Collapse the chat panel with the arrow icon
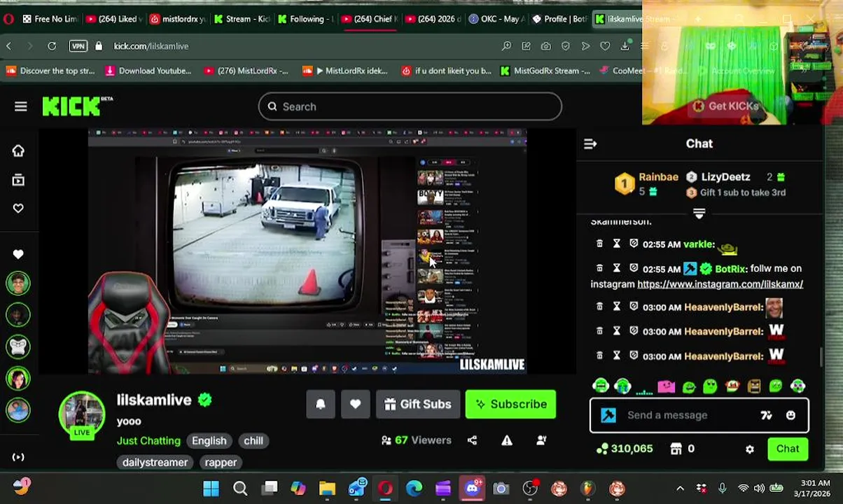The image size is (843, 504). (590, 143)
